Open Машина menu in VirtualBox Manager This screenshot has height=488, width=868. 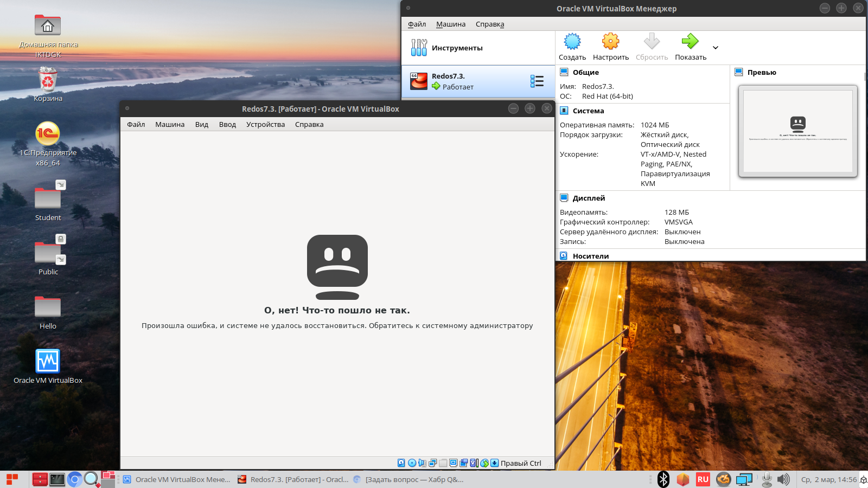[451, 24]
